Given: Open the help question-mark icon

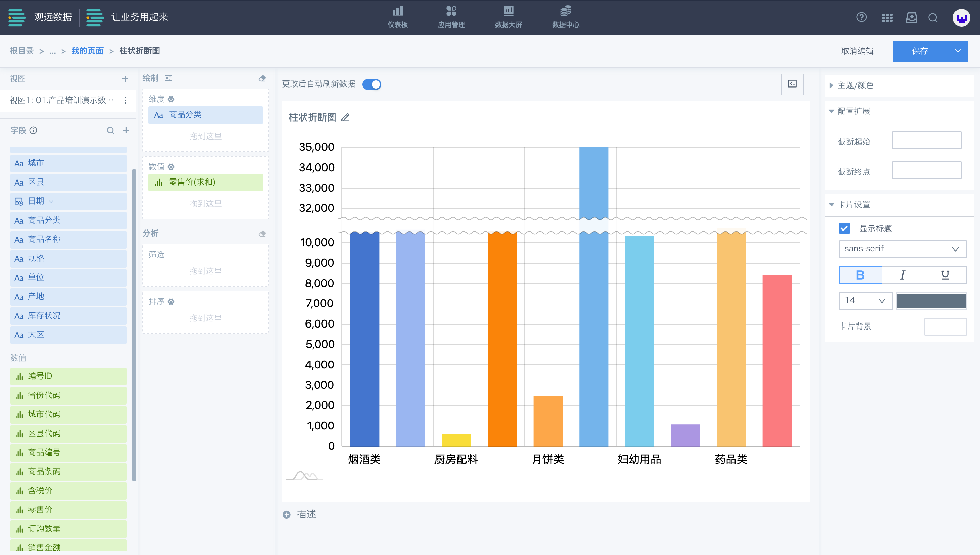Looking at the screenshot, I should [x=862, y=17].
